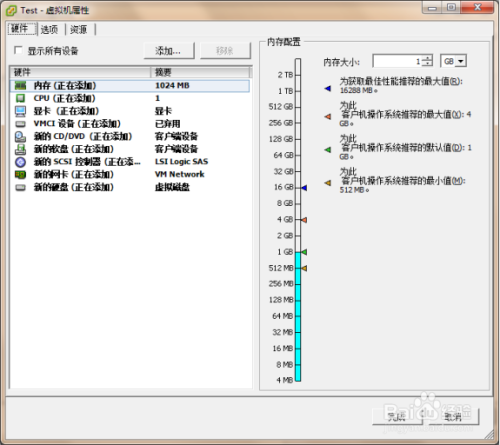
Task: Click the new CD/DVD drive icon
Action: [x=20, y=136]
